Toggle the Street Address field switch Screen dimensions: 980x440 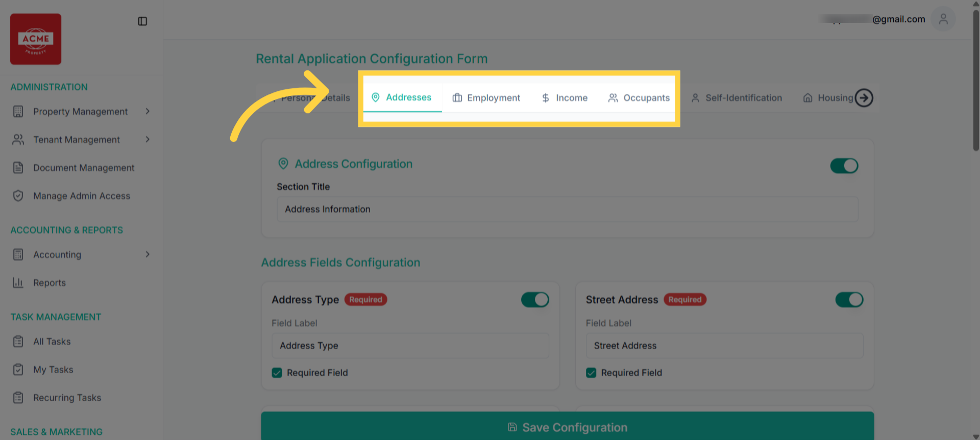[849, 300]
